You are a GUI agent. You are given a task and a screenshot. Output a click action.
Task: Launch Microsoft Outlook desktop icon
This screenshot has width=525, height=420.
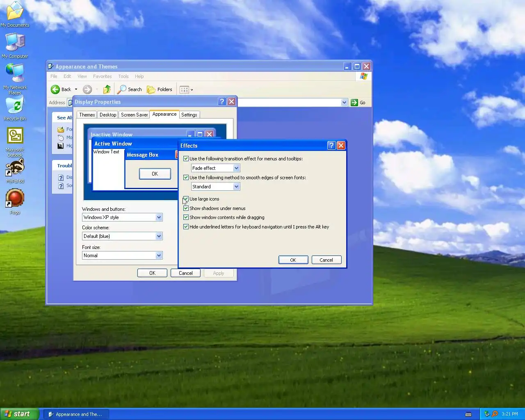pos(15,142)
